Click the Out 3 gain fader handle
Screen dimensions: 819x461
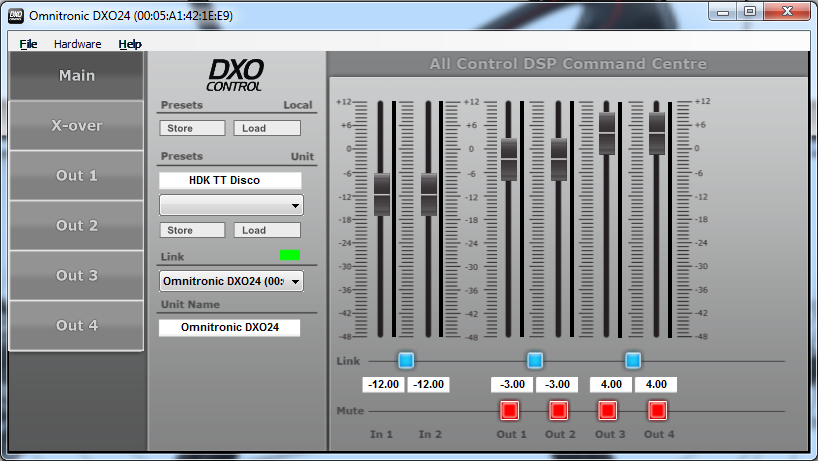coord(606,133)
